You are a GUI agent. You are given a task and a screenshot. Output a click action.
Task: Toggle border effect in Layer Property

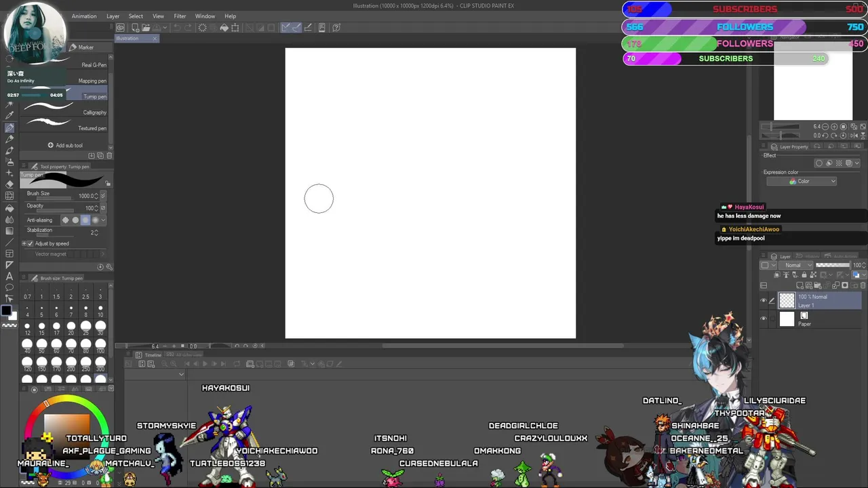[x=819, y=163]
